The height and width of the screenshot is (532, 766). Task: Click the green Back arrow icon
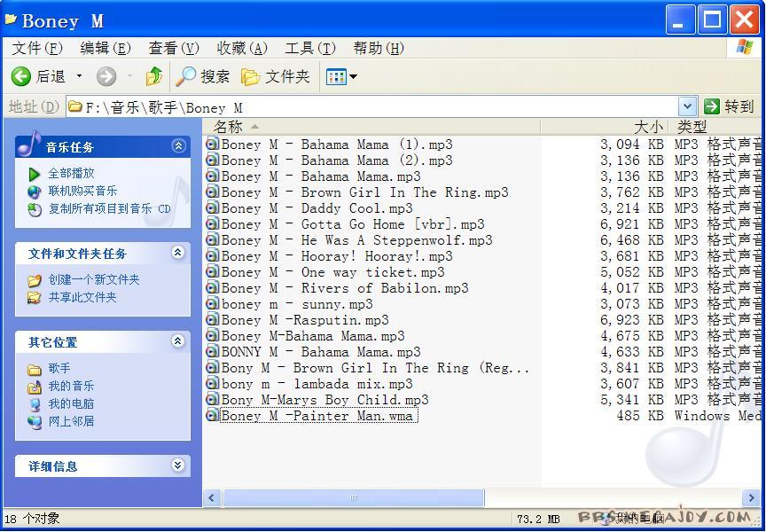pyautogui.click(x=21, y=76)
